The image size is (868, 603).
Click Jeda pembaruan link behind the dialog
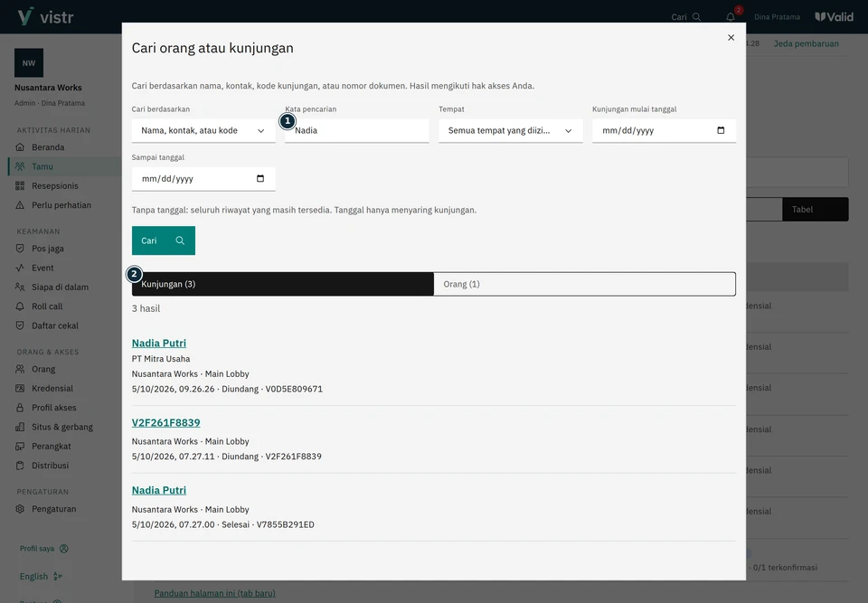(806, 43)
